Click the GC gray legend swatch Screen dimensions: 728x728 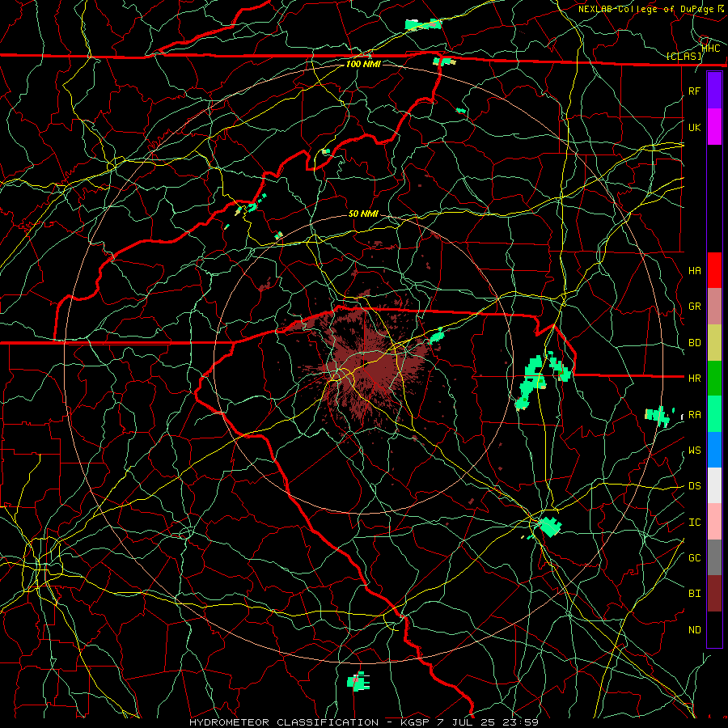[x=714, y=557]
